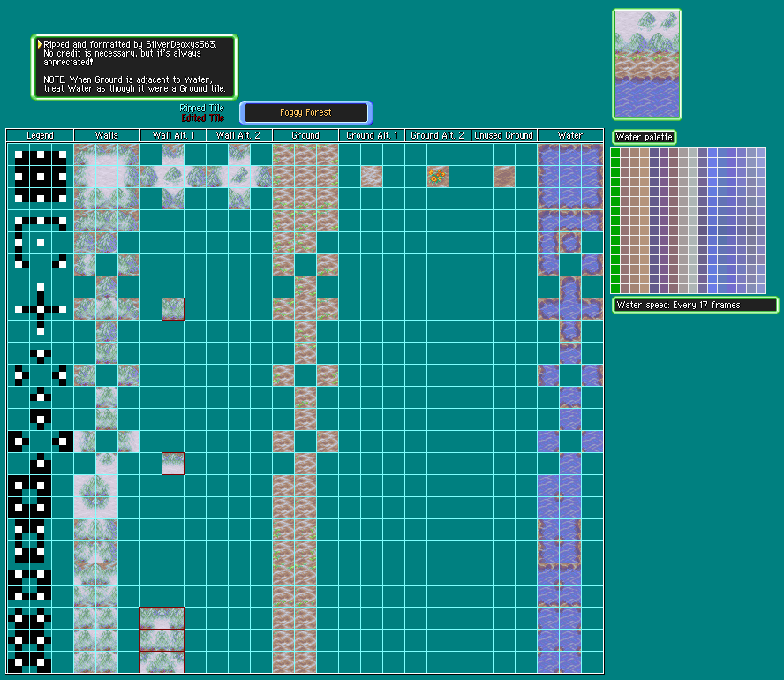Select the top tile of the Wall Alt. 1 cross
The width and height of the screenshot is (784, 680).
(x=173, y=155)
